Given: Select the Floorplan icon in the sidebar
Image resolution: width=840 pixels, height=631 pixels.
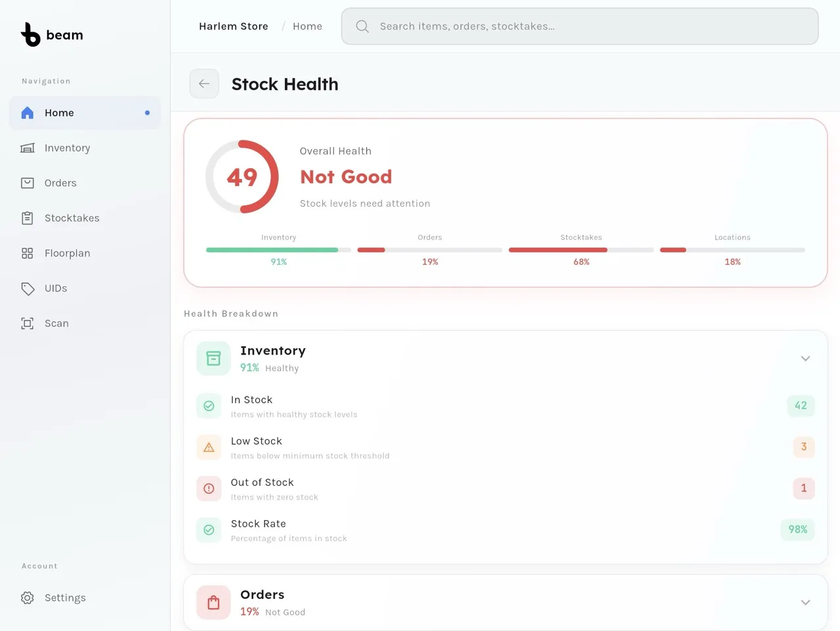Looking at the screenshot, I should coord(27,253).
